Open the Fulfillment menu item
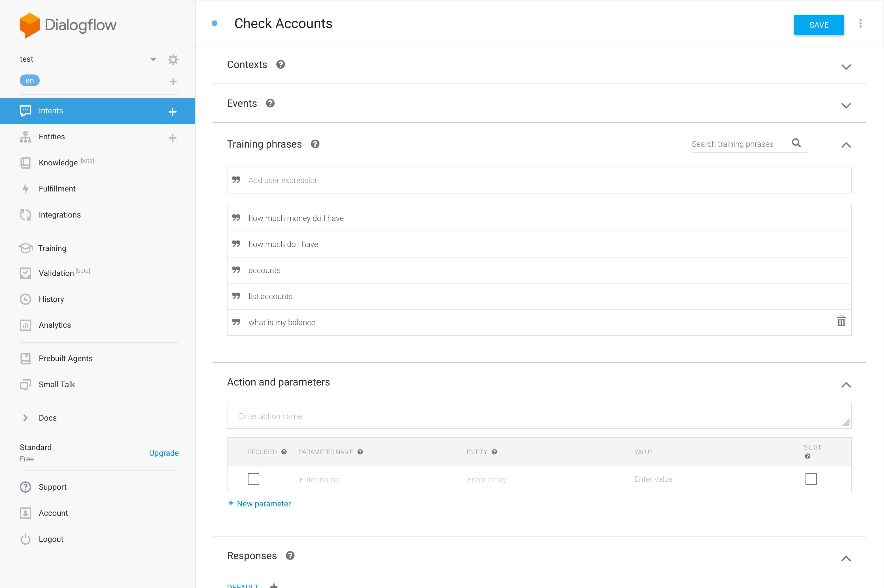 (x=57, y=189)
